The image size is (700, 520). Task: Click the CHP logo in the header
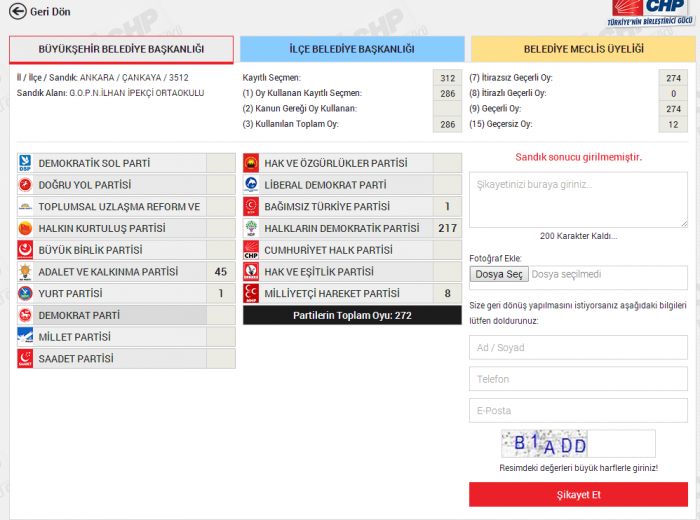tap(650, 13)
